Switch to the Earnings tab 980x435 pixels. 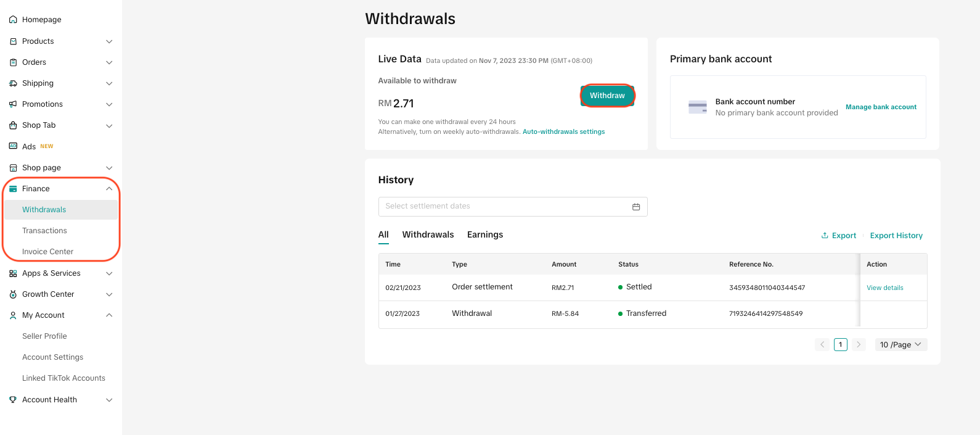tap(485, 234)
